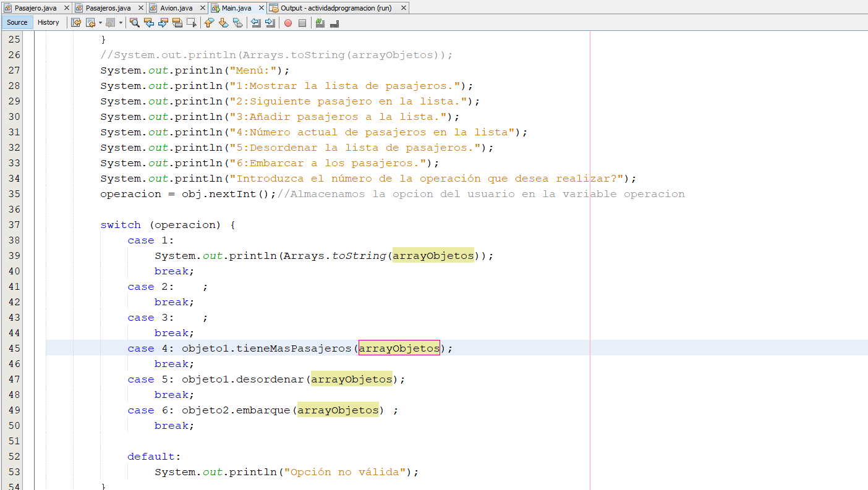The height and width of the screenshot is (490, 868).
Task: Open the Back history dropdown arrow
Action: click(100, 23)
